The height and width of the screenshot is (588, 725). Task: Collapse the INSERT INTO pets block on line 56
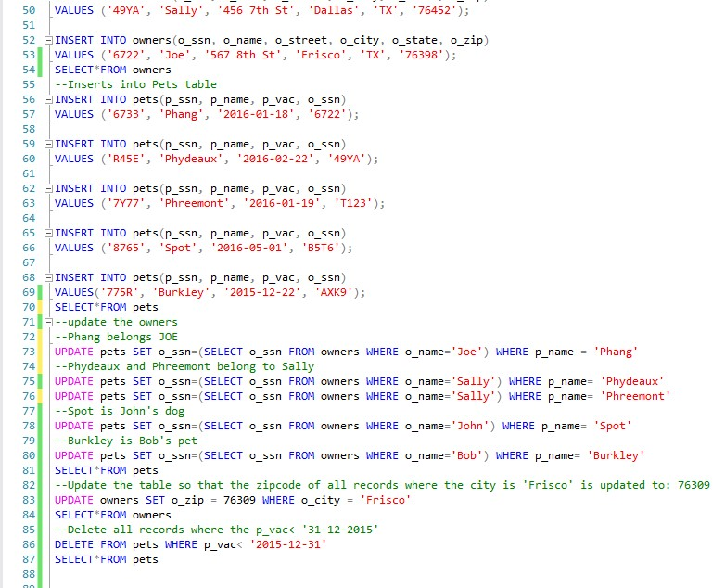pyautogui.click(x=48, y=99)
